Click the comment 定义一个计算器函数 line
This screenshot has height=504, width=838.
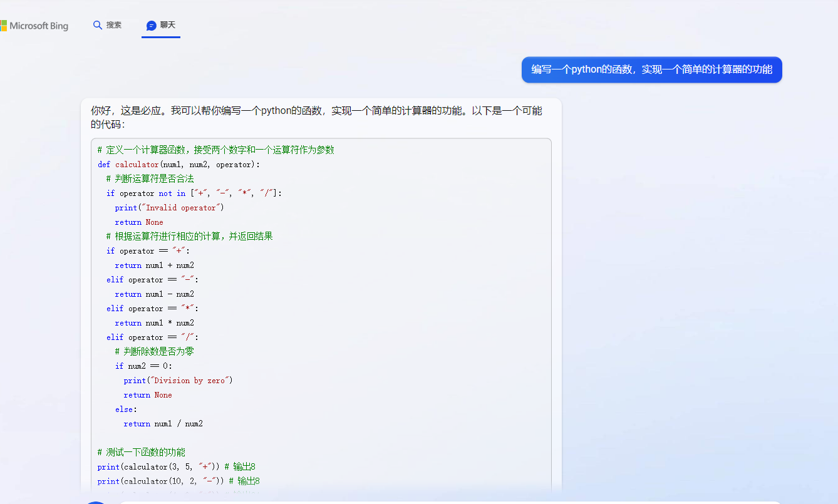coord(216,150)
